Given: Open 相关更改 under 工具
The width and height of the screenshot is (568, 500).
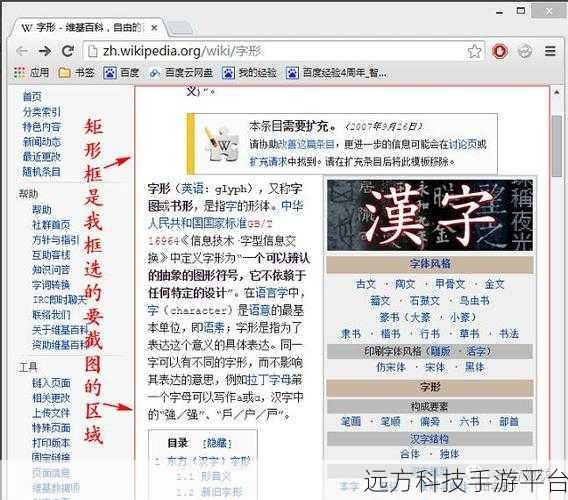Looking at the screenshot, I should [51, 398].
